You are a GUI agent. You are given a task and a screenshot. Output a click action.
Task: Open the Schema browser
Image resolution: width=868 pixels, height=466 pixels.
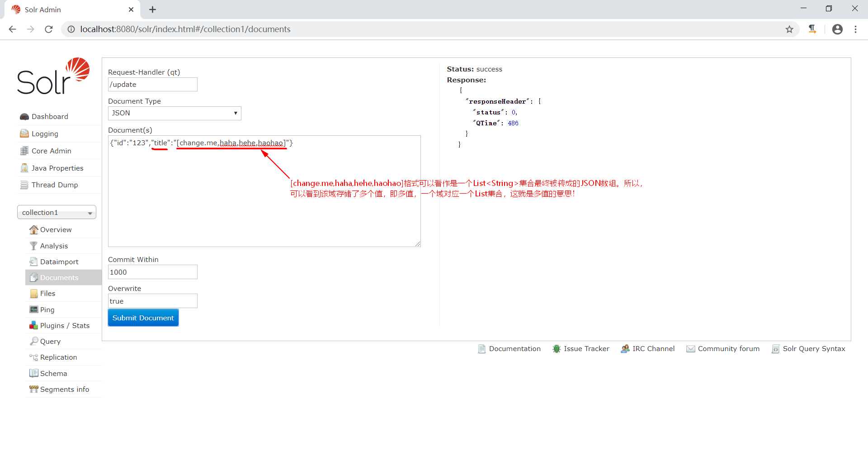[53, 373]
